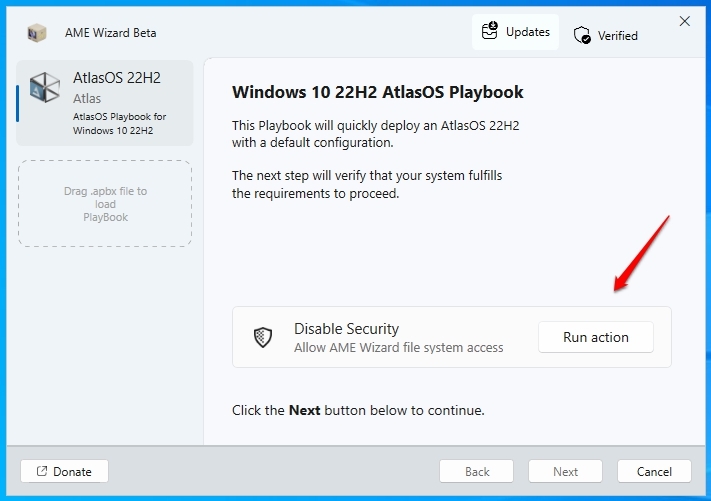This screenshot has height=501, width=711.
Task: Select the AtlasOS 22H2 playbook entry
Action: coord(105,103)
